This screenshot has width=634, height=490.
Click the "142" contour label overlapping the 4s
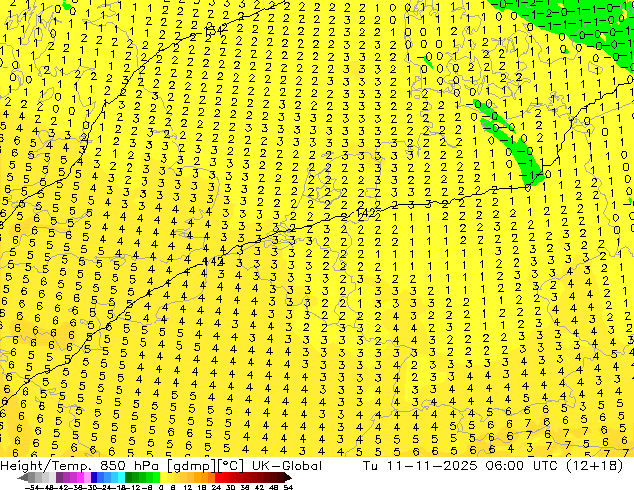coord(213,262)
